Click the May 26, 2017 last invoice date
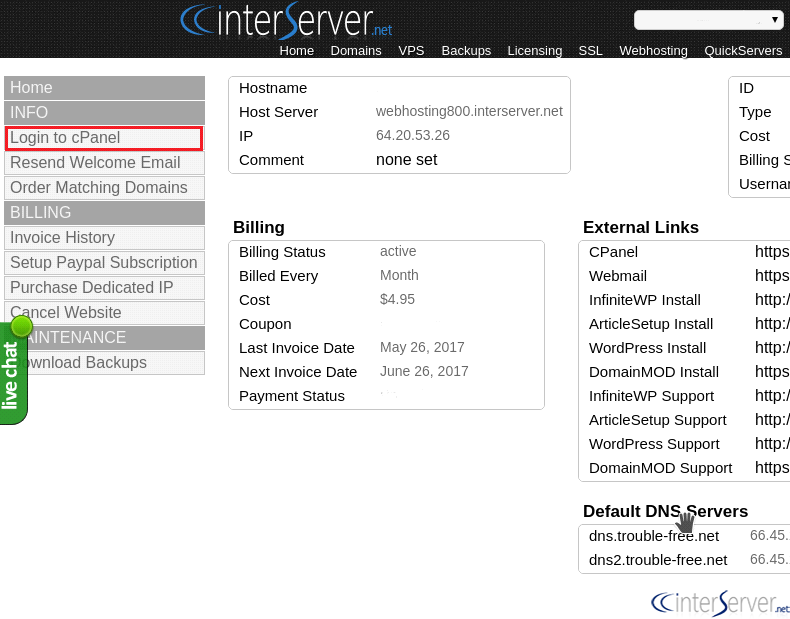The height and width of the screenshot is (619, 790). tap(422, 348)
